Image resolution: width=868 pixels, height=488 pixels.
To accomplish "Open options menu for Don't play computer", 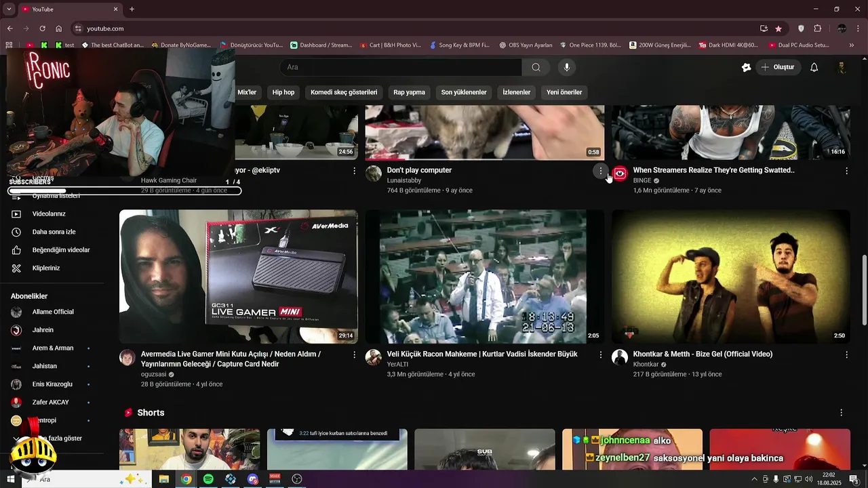I will [600, 171].
